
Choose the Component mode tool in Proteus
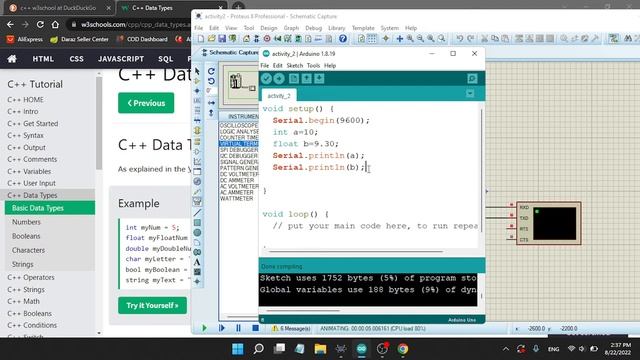[x=197, y=81]
